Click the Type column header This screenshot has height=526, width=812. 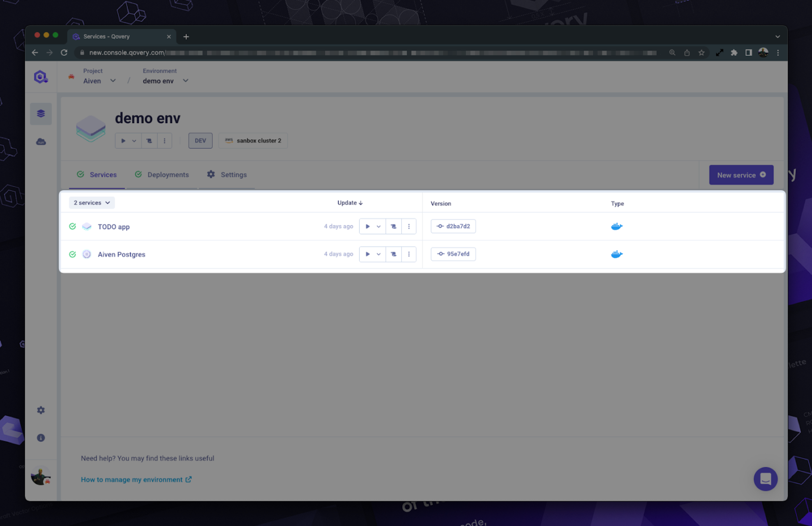617,203
